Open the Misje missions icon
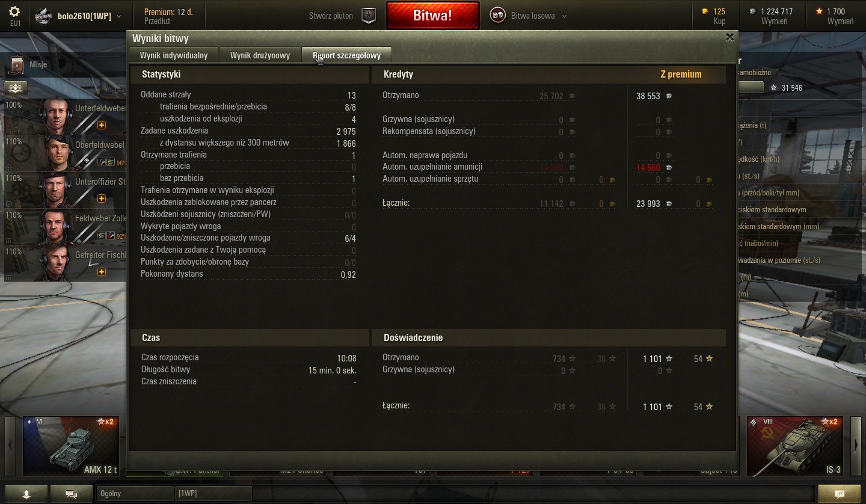This screenshot has height=504, width=866. (x=17, y=64)
